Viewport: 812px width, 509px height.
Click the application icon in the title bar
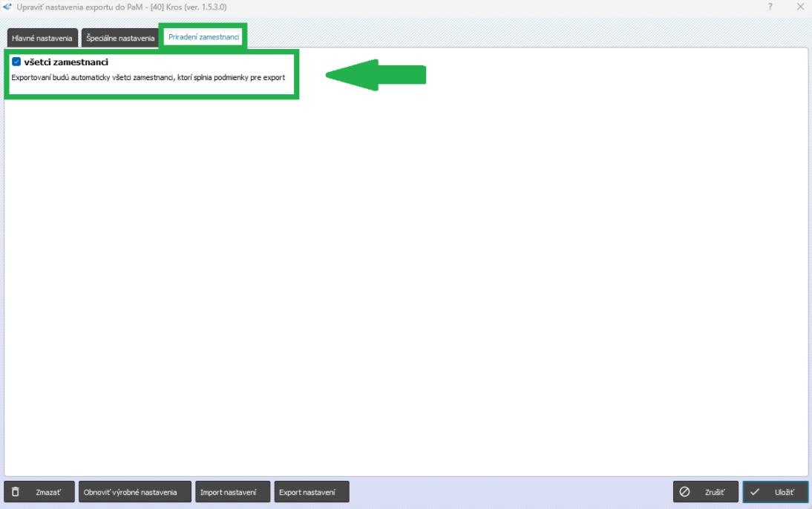(7, 7)
